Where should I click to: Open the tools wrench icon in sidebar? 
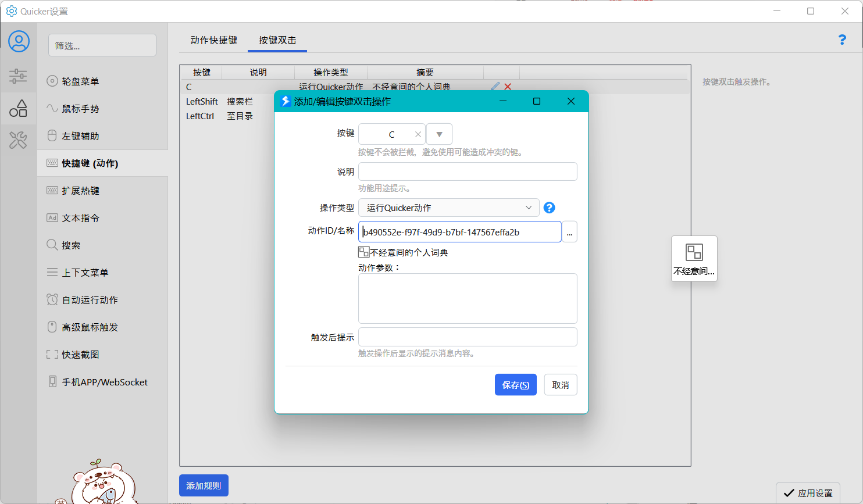pyautogui.click(x=18, y=140)
